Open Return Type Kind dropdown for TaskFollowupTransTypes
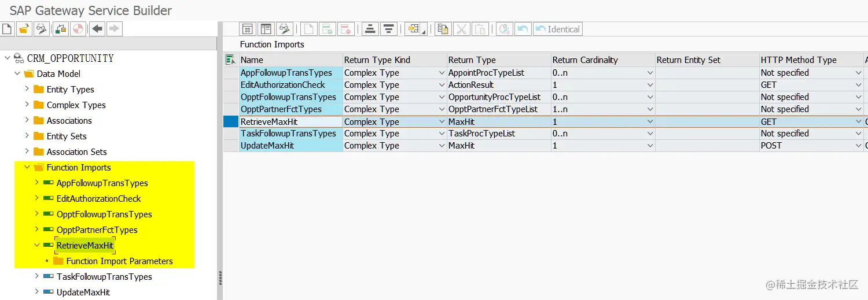This screenshot has width=868, height=300. 442,134
